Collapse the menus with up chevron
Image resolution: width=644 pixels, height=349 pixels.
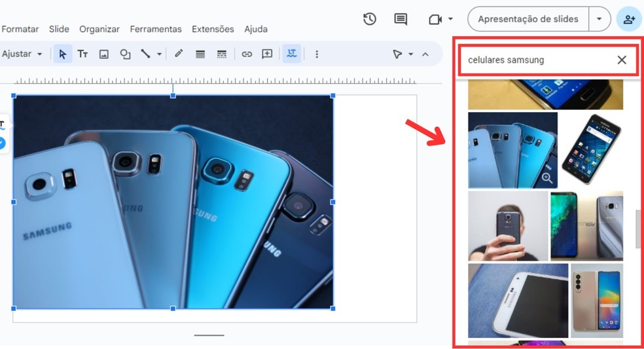point(425,54)
